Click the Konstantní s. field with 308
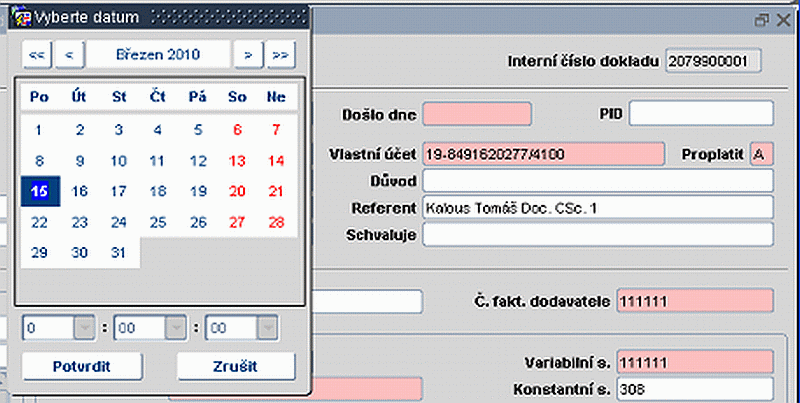The width and height of the screenshot is (800, 403). tap(695, 389)
